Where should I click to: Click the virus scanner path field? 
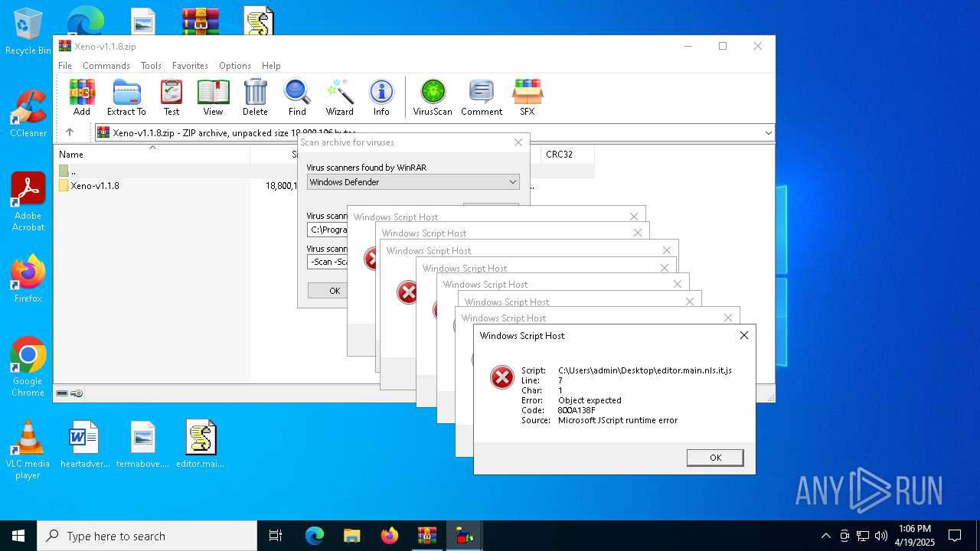coord(328,230)
